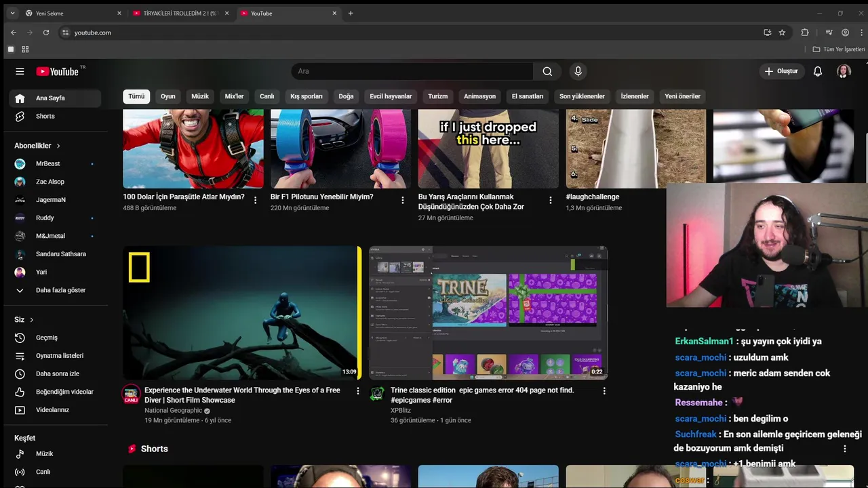Select the Müzik filter chip
This screenshot has width=868, height=488.
200,96
